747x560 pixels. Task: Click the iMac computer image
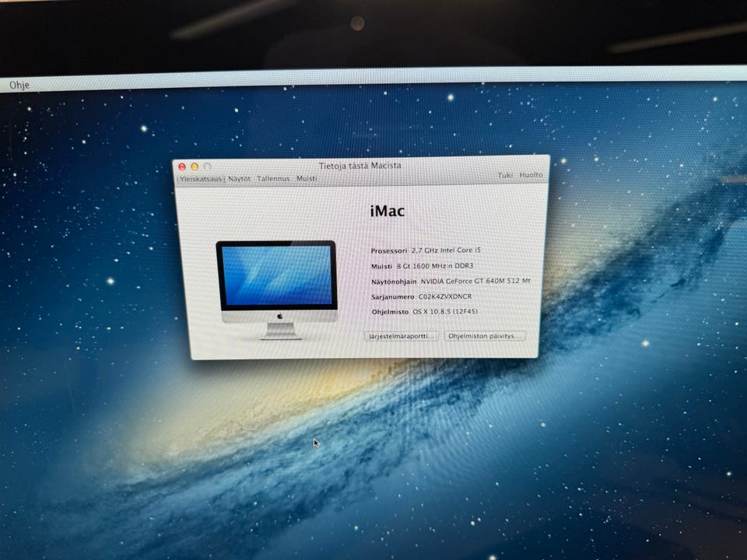click(277, 289)
